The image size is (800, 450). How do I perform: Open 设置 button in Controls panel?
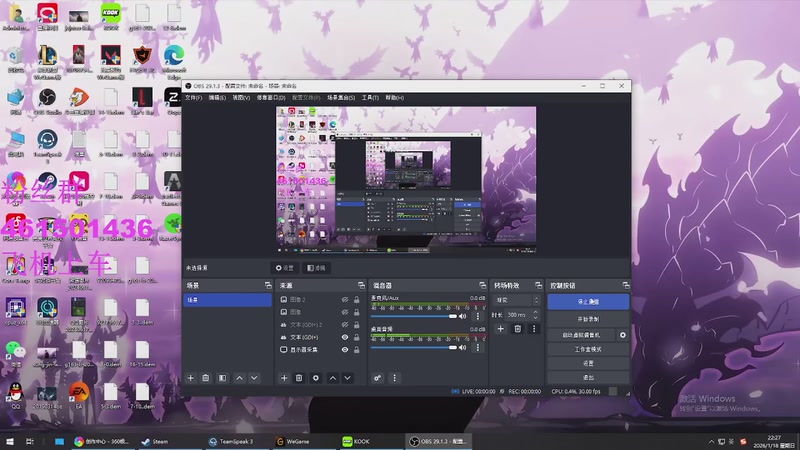click(588, 363)
